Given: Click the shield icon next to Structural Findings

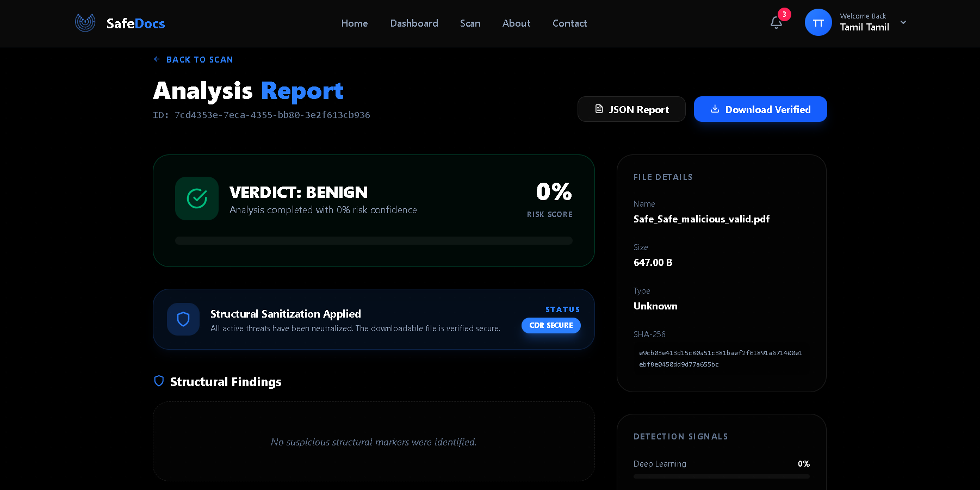Looking at the screenshot, I should pos(159,381).
